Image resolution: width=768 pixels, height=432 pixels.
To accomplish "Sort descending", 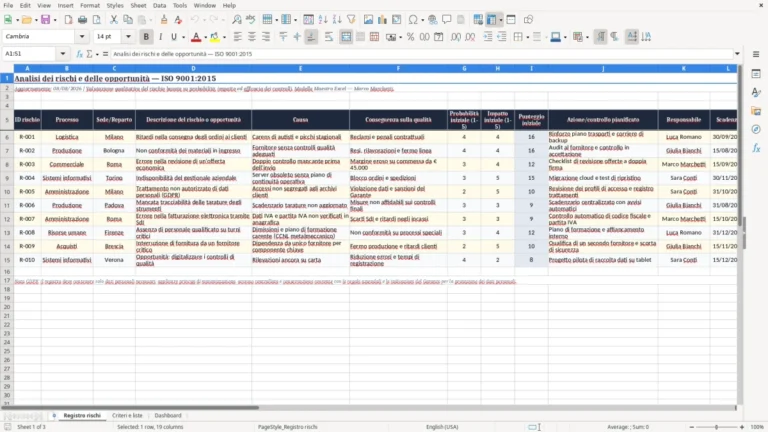I will pyautogui.click(x=337, y=20).
